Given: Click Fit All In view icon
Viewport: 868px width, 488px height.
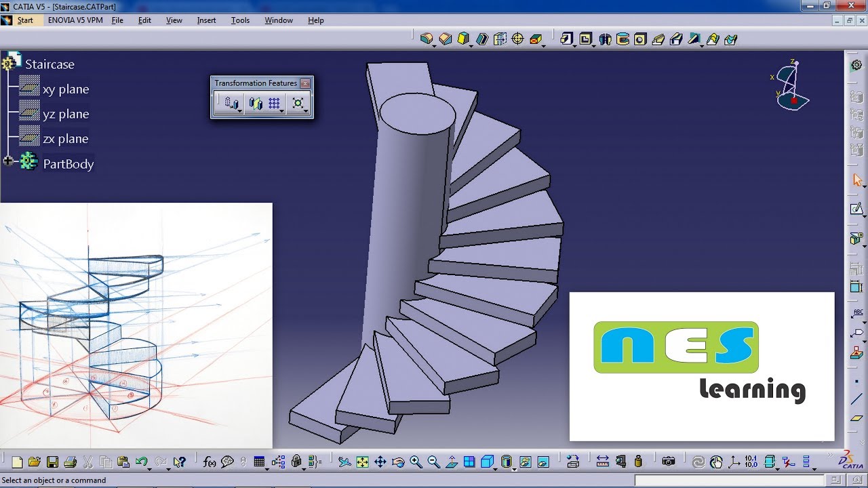Looking at the screenshot, I should pyautogui.click(x=362, y=462).
